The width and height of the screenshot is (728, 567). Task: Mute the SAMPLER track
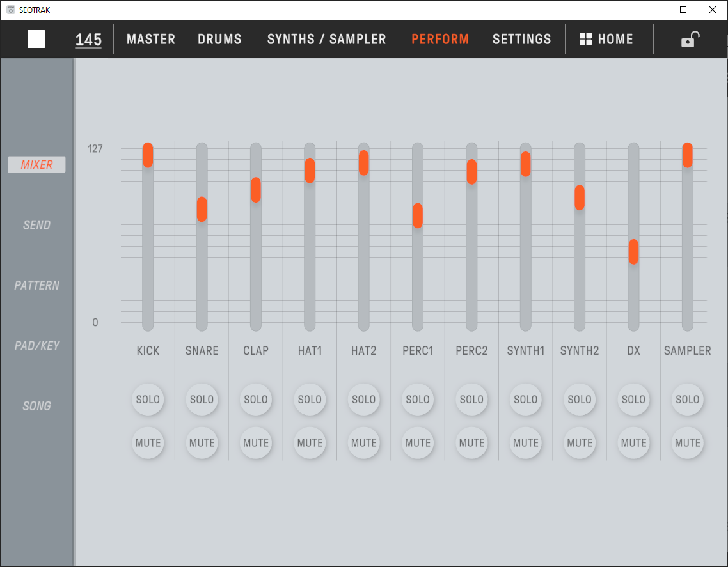pyautogui.click(x=688, y=443)
